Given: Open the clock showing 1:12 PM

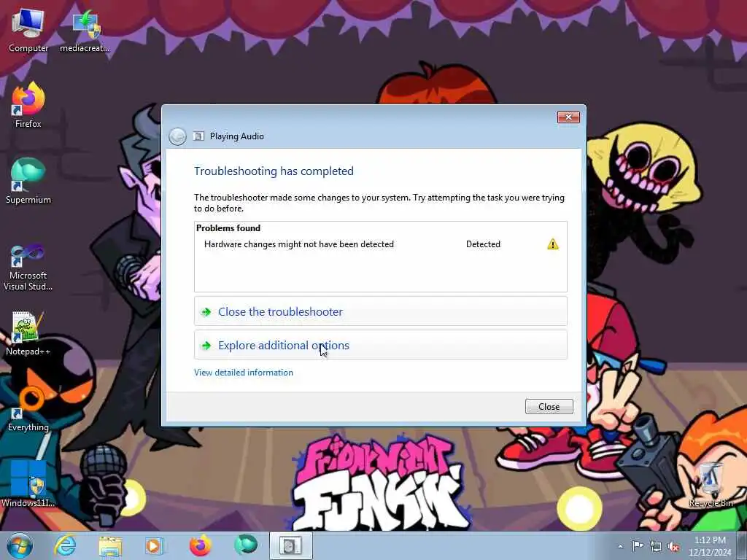Looking at the screenshot, I should click(710, 546).
